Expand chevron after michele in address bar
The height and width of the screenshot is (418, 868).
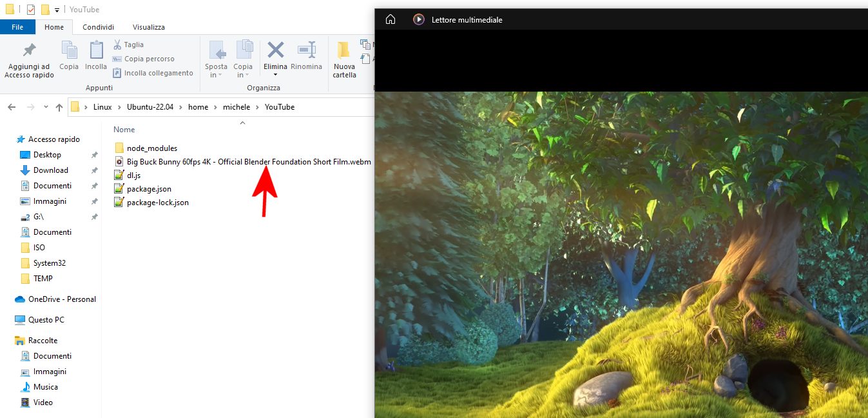click(x=257, y=107)
